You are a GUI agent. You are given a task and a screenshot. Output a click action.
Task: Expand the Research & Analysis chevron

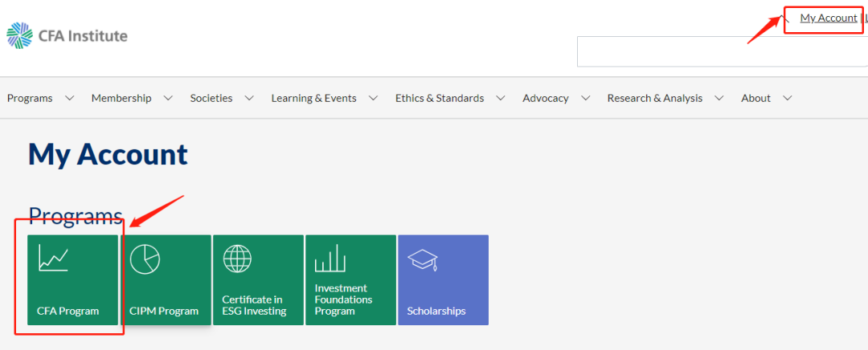[x=719, y=99]
